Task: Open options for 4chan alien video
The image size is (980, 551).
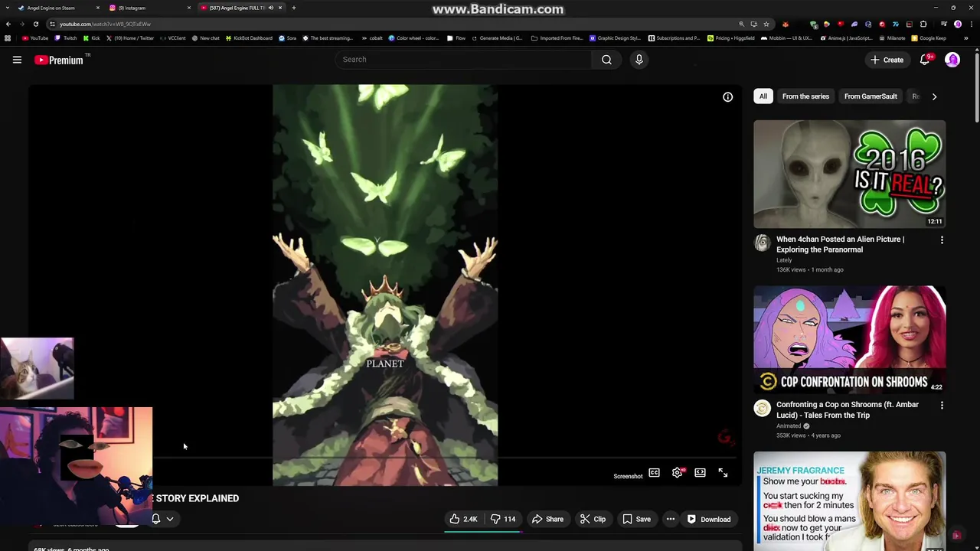Action: (942, 240)
